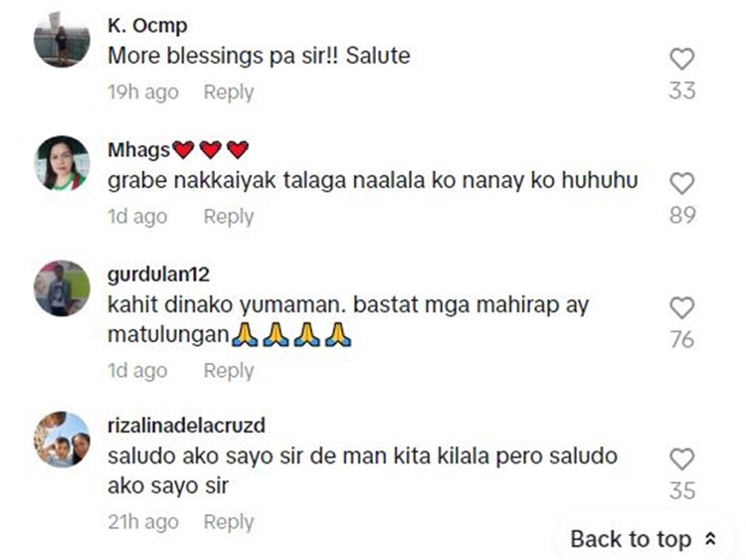Click the Back to top button

[644, 539]
